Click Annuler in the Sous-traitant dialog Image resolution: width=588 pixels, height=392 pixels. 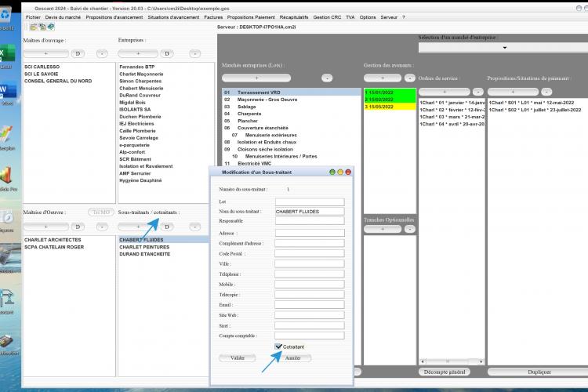pyautogui.click(x=293, y=358)
